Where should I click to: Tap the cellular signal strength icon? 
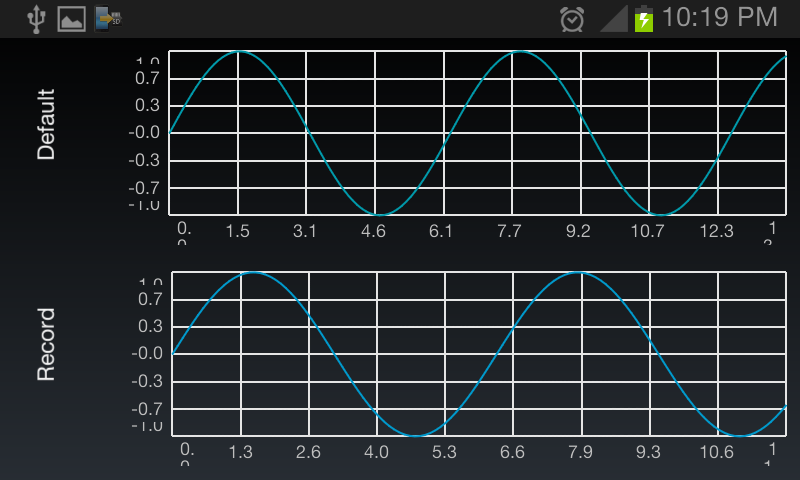(x=614, y=19)
